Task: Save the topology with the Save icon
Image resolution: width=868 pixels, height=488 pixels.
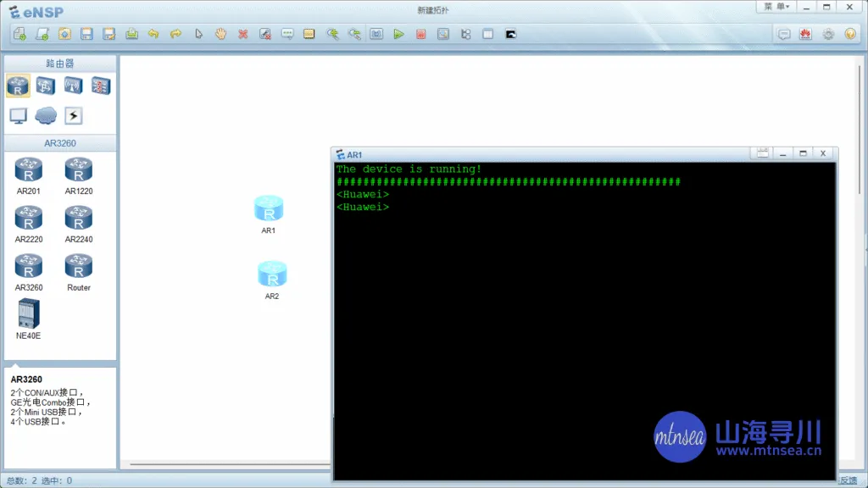Action: click(87, 34)
